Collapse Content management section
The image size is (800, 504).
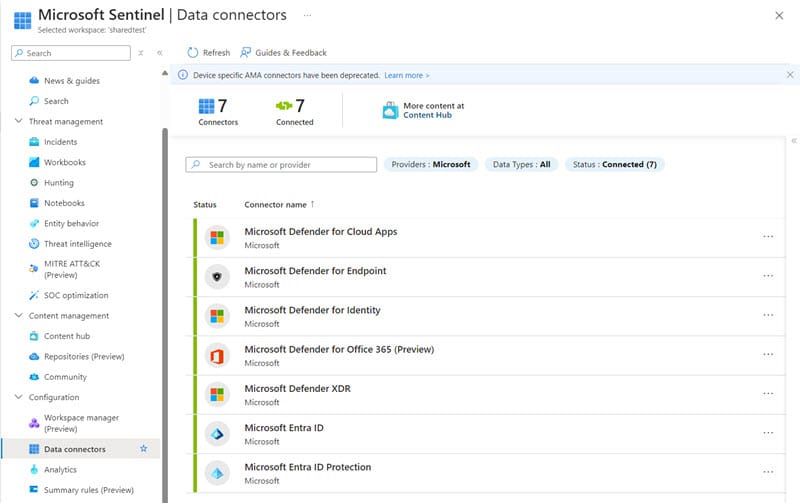pyautogui.click(x=18, y=315)
